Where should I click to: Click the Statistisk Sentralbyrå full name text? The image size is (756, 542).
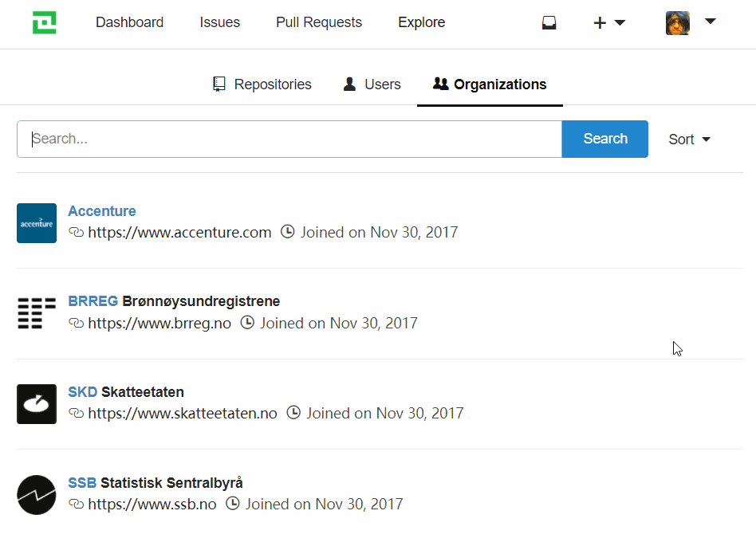[171, 483]
